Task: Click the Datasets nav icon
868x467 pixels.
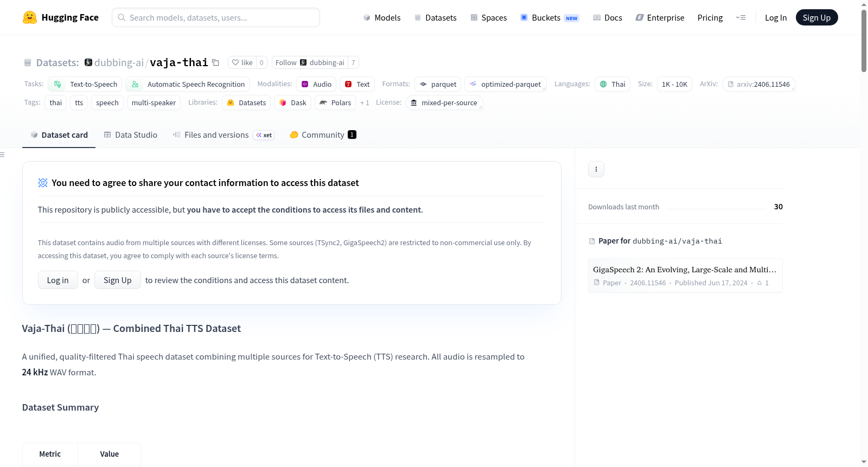Action: click(x=418, y=18)
